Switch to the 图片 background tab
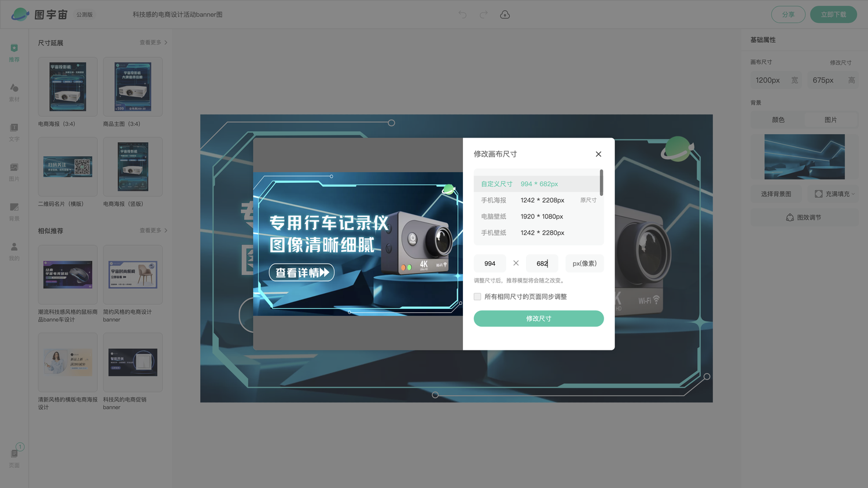Image resolution: width=868 pixels, height=488 pixels. pos(831,120)
